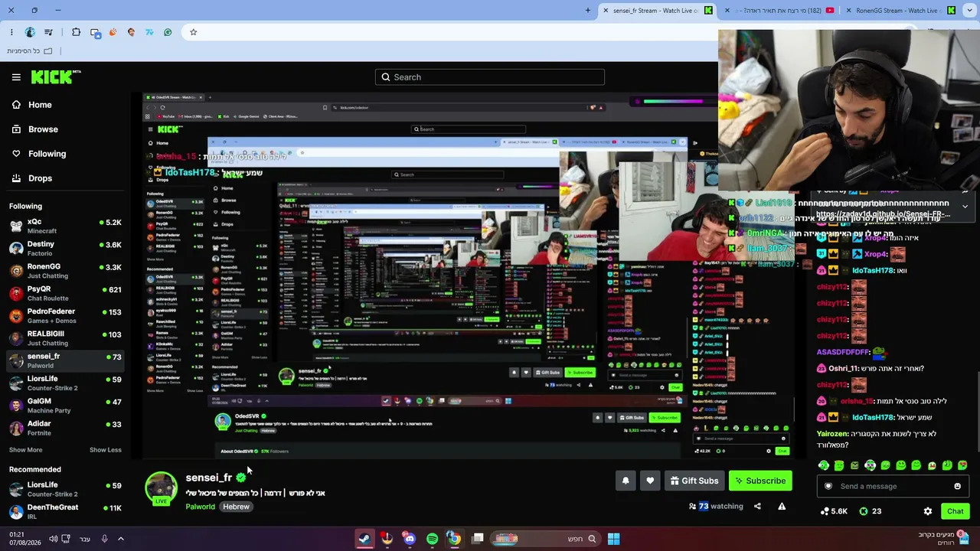Open the Windows Start menu
The image size is (980, 551).
coord(613,539)
